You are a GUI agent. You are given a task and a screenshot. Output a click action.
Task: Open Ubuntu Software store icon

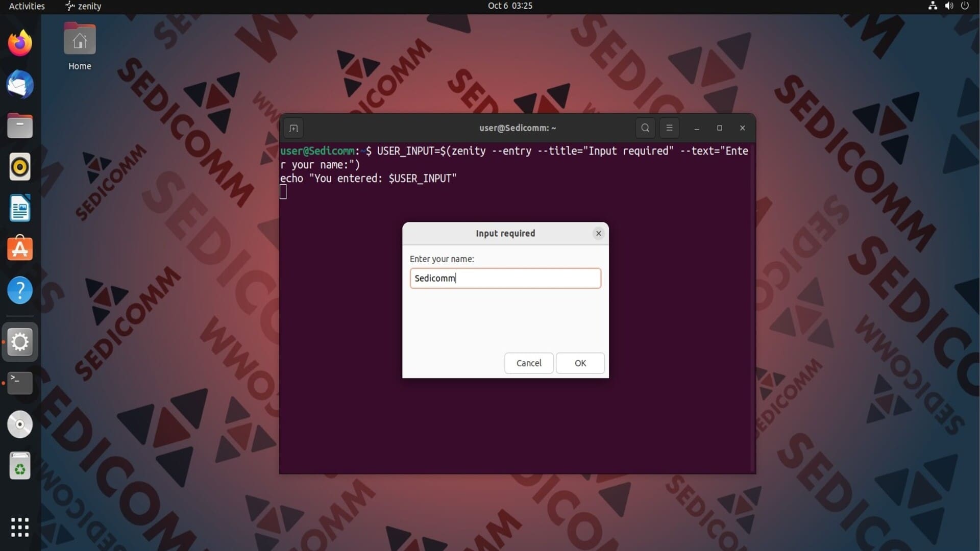(20, 249)
